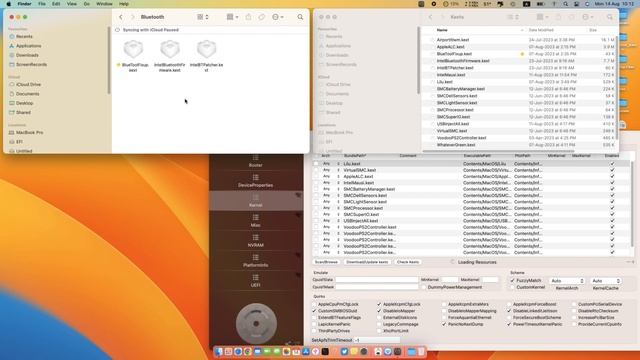Image resolution: width=640 pixels, height=360 pixels.
Task: Open Documents in Bluetooth window sidebar
Action: click(28, 94)
